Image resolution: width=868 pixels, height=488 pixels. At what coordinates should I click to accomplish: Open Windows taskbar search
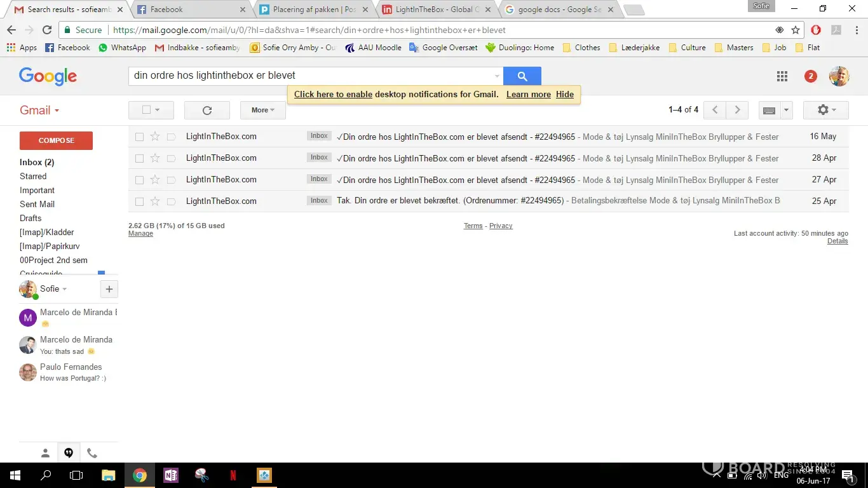coord(46,475)
